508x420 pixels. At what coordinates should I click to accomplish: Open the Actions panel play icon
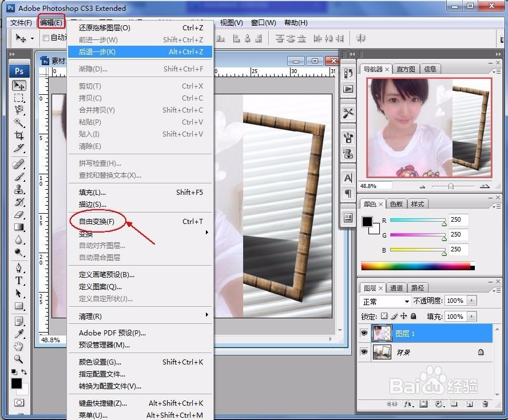348,89
